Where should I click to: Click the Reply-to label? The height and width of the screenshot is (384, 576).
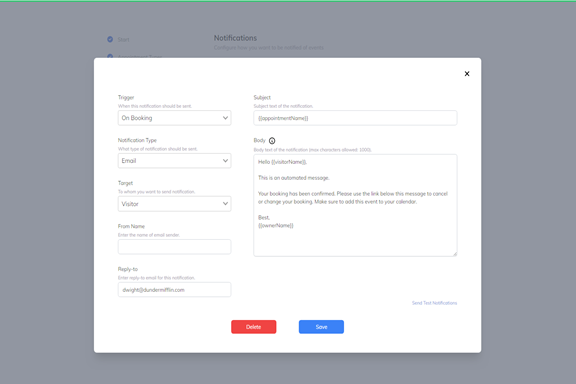[x=128, y=269]
